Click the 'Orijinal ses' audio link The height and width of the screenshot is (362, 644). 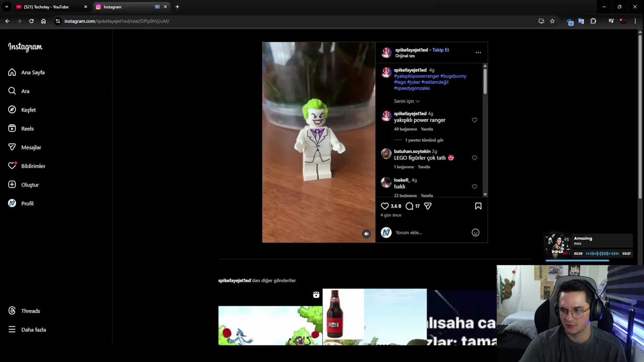pos(405,56)
